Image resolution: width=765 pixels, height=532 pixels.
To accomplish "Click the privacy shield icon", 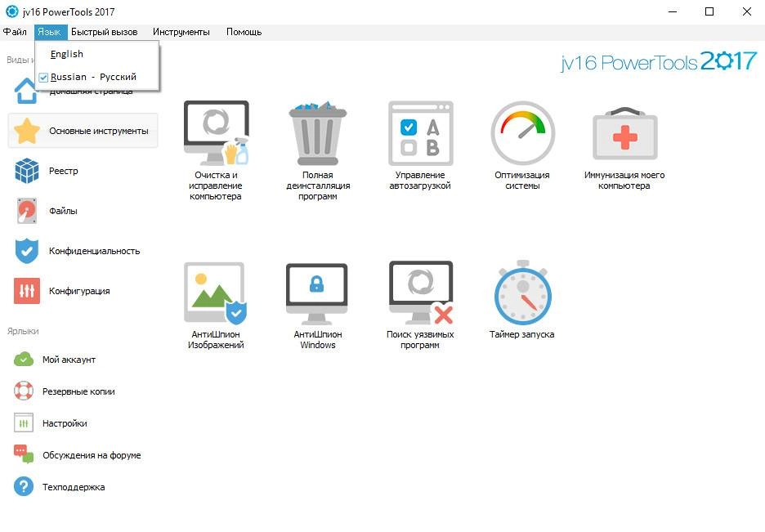I will 27,251.
